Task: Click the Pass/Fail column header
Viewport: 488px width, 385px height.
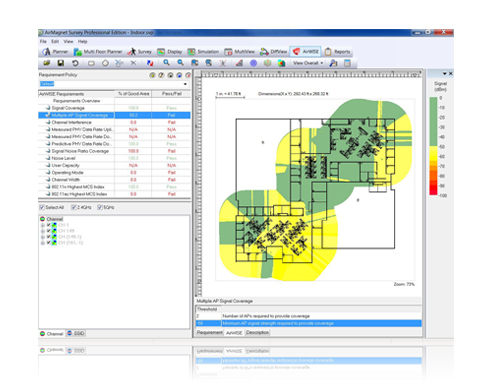Action: pyautogui.click(x=171, y=94)
